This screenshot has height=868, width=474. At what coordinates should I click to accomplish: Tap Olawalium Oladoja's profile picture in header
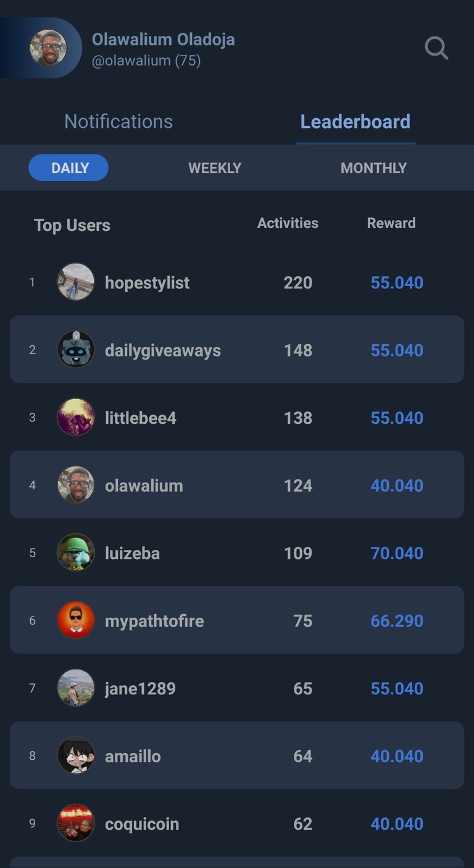48,48
